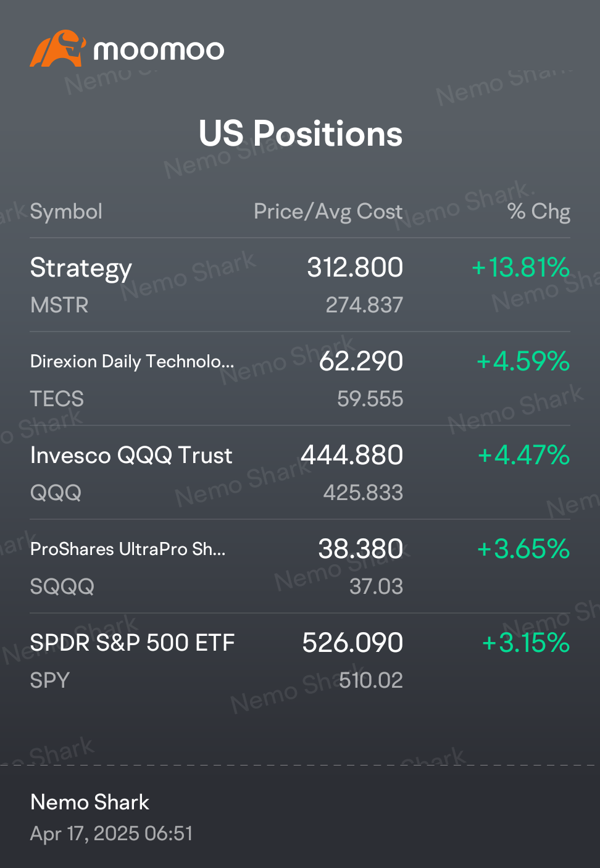Click the moomoo wordmark text
The height and width of the screenshot is (868, 600).
pyautogui.click(x=159, y=50)
